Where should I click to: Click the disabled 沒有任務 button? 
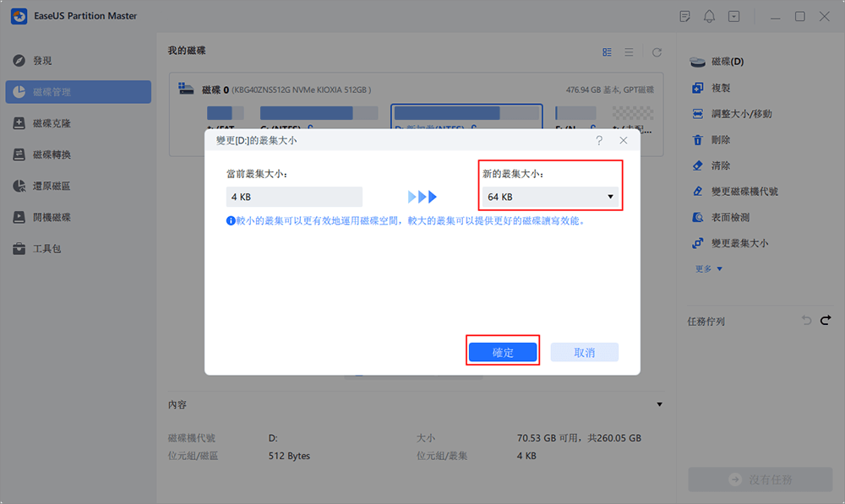click(x=760, y=480)
